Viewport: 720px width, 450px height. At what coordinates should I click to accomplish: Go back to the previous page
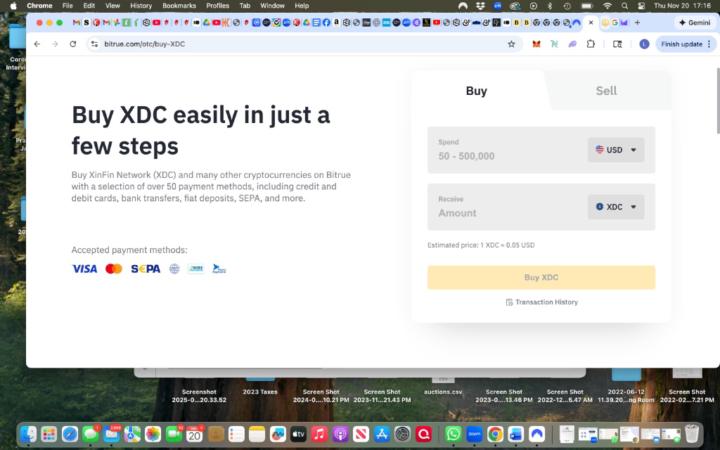click(37, 44)
